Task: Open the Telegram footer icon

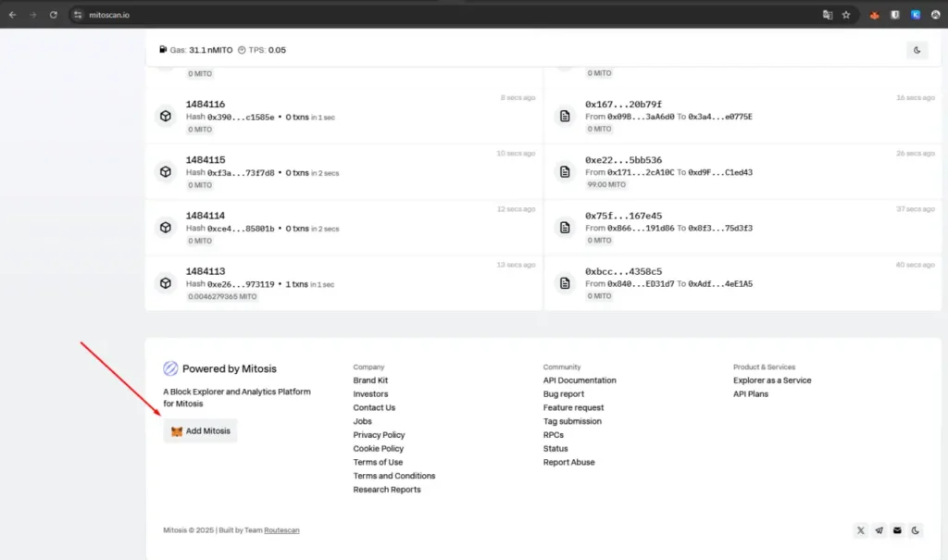Action: [879, 530]
